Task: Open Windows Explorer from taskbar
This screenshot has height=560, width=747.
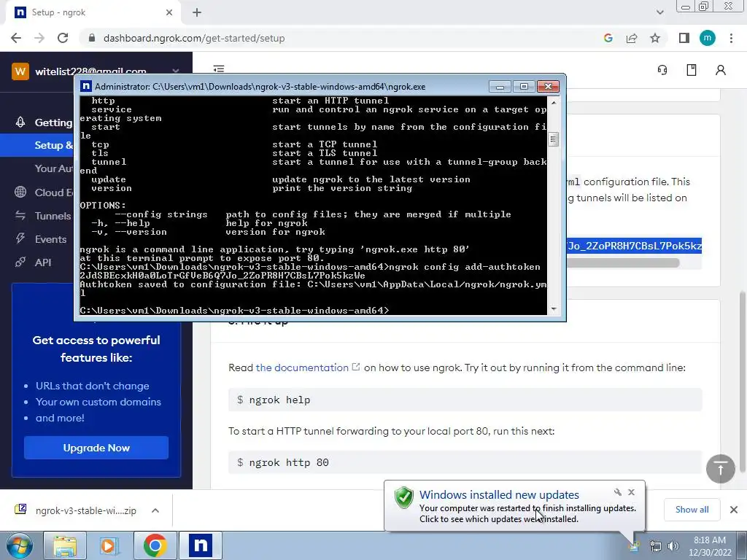Action: click(65, 545)
